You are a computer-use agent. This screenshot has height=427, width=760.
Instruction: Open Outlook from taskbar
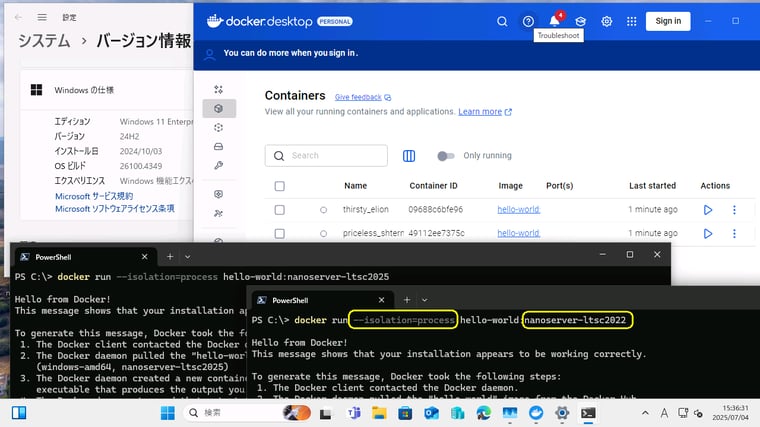pyautogui.click(x=431, y=413)
